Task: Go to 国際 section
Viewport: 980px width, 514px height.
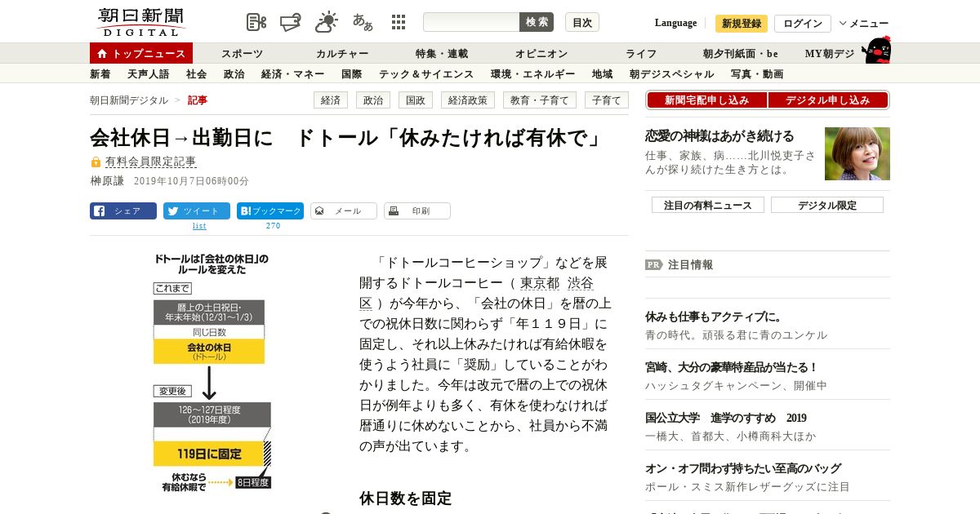Action: 351,74
